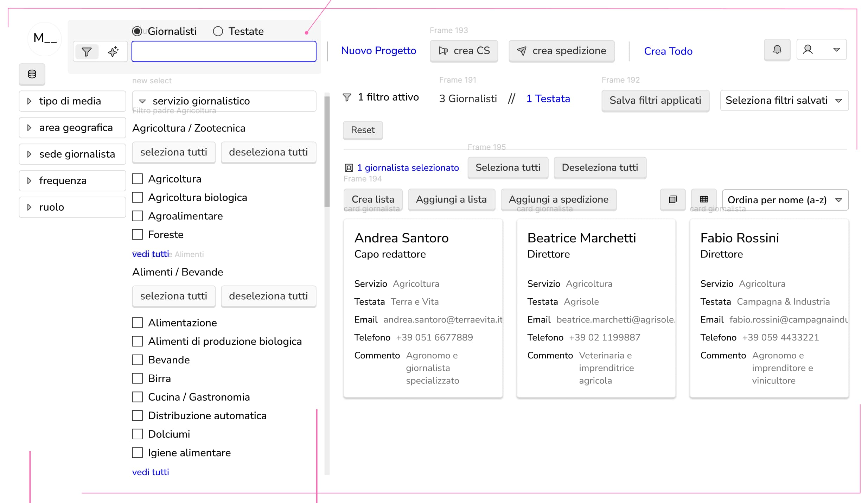Expand the area geografica filter
The image size is (868, 503).
(x=72, y=128)
